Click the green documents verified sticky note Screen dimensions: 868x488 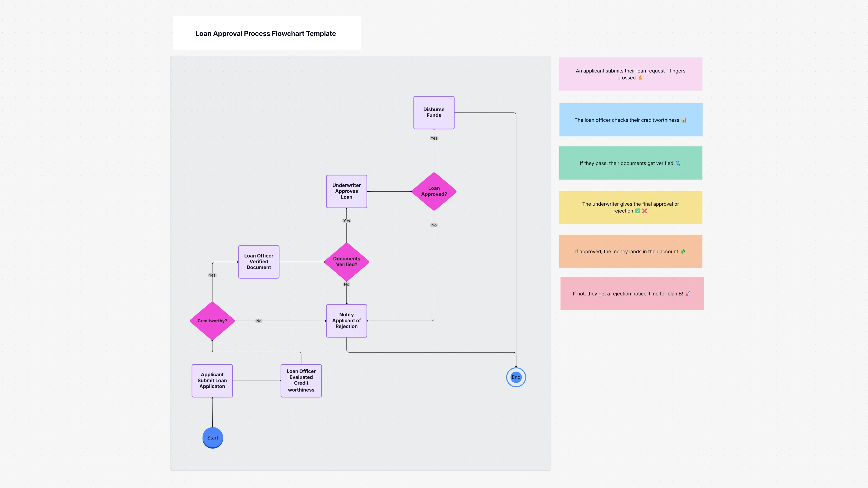pyautogui.click(x=630, y=163)
